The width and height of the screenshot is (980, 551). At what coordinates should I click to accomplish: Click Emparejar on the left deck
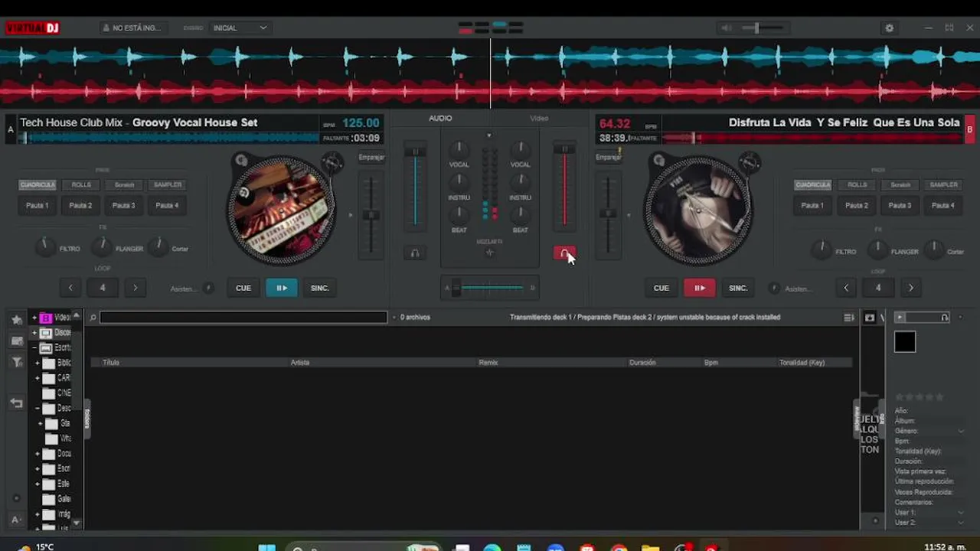(372, 158)
